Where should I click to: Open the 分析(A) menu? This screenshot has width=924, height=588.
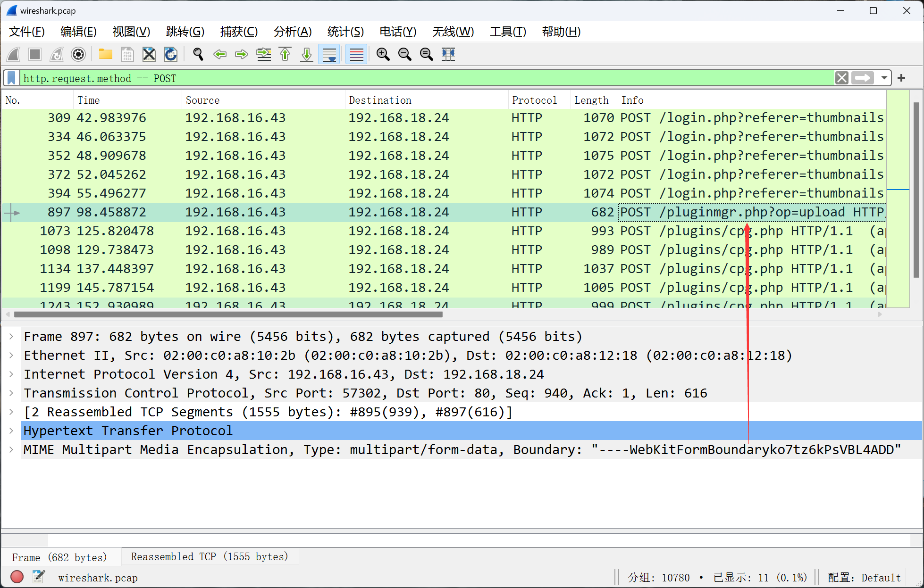tap(293, 32)
